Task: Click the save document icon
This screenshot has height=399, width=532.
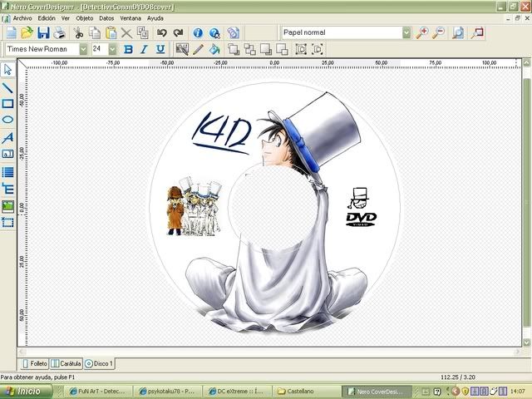Action: [43, 33]
